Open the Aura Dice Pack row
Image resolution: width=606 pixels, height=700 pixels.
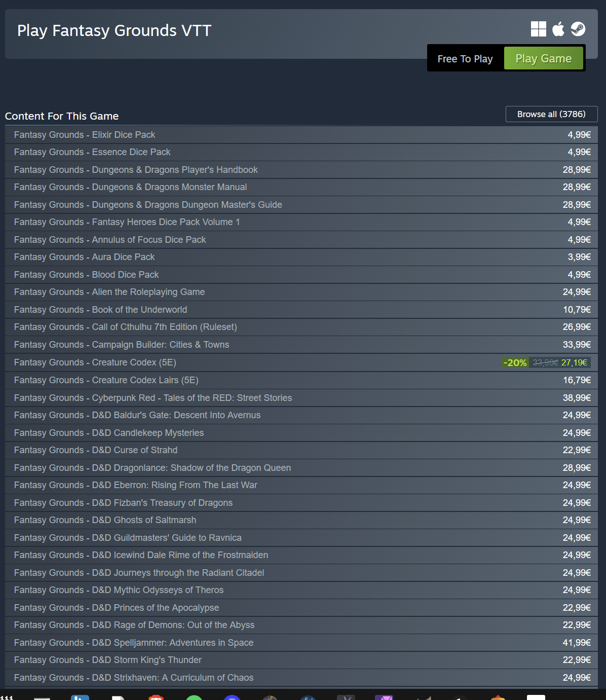[x=301, y=257]
